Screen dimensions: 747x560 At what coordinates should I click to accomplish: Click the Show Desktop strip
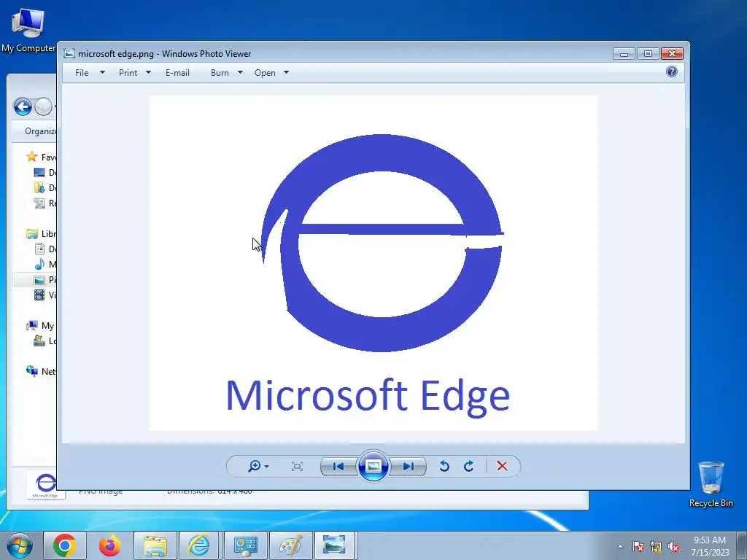[x=742, y=546]
